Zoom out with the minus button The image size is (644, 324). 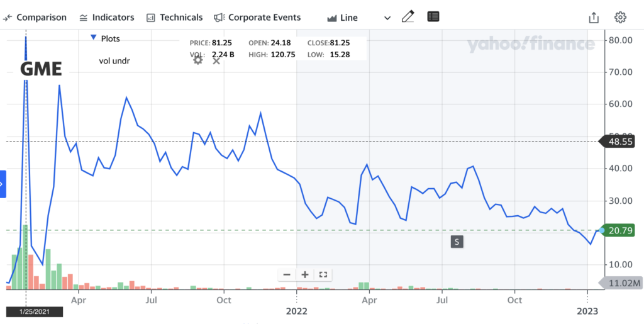[x=287, y=275]
